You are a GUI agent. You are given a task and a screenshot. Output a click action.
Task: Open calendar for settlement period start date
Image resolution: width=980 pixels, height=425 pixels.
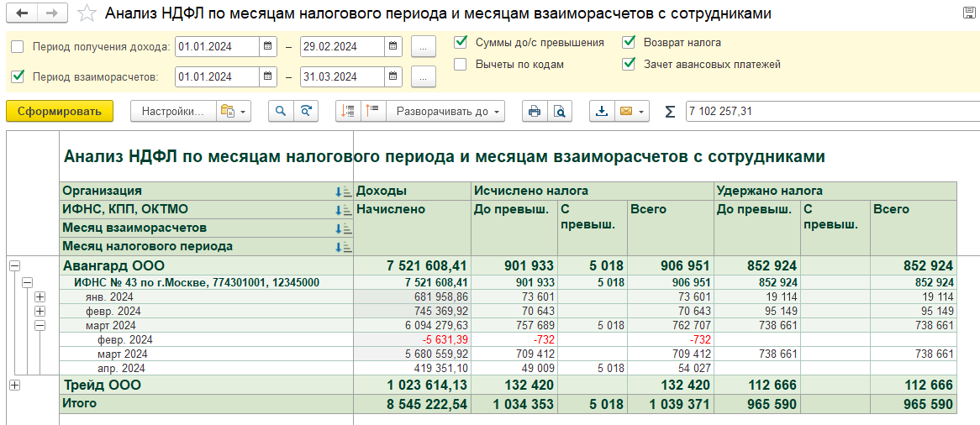click(x=267, y=77)
